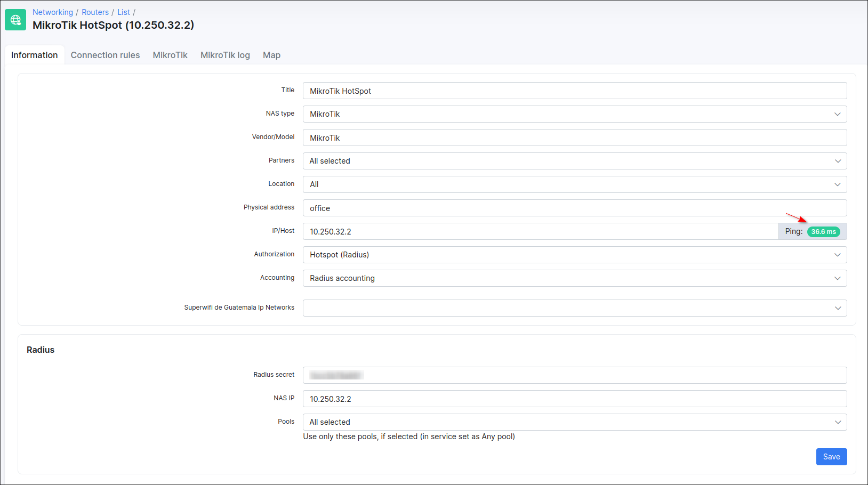Open the MikroTik tab

coord(170,55)
